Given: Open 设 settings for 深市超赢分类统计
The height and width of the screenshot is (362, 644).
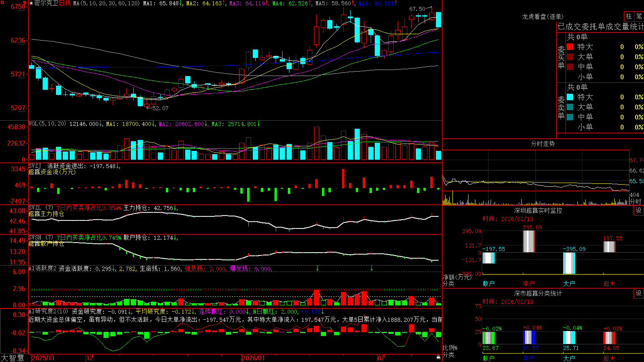Looking at the screenshot, I should pos(639,293).
